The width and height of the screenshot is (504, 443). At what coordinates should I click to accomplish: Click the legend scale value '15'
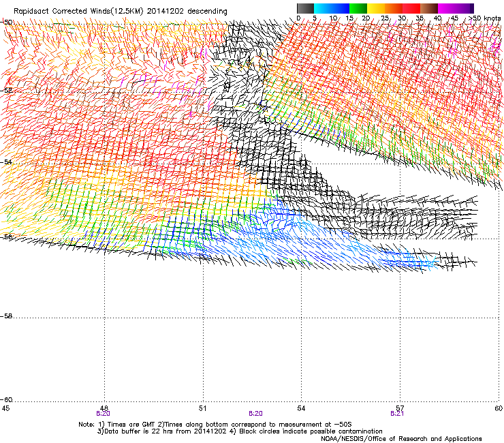pyautogui.click(x=349, y=18)
